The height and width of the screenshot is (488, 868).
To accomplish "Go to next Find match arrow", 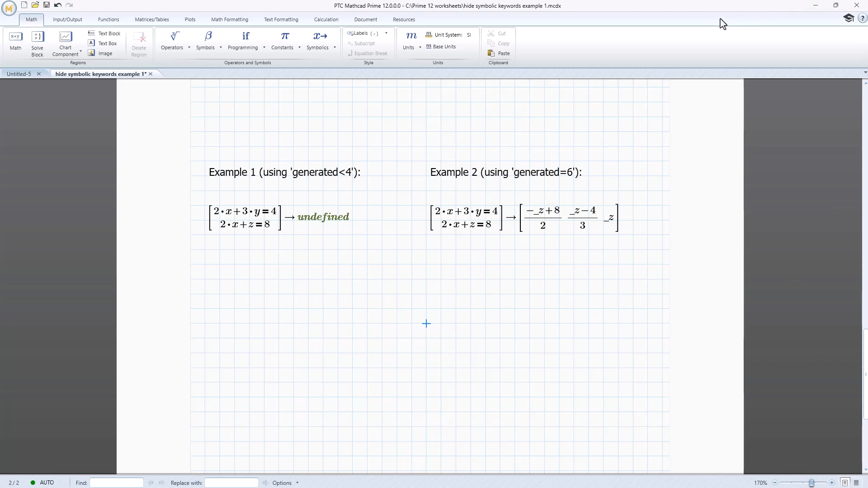I will click(x=161, y=483).
